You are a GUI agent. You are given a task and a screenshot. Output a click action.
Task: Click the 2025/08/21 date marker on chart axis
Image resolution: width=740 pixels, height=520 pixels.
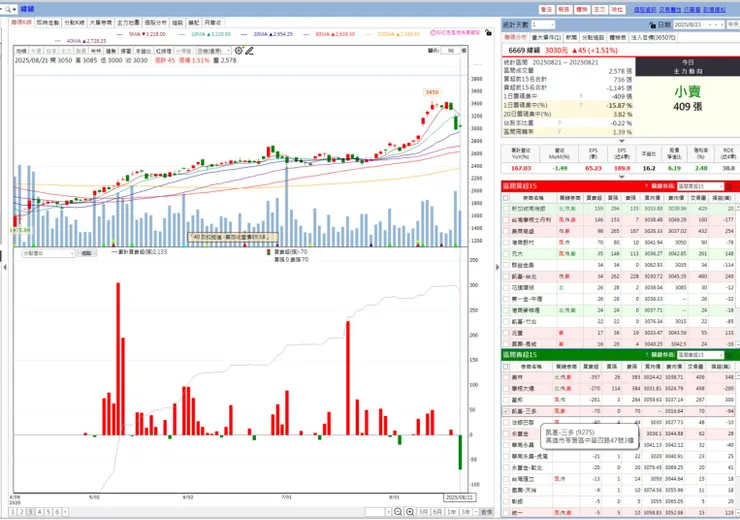(x=459, y=498)
